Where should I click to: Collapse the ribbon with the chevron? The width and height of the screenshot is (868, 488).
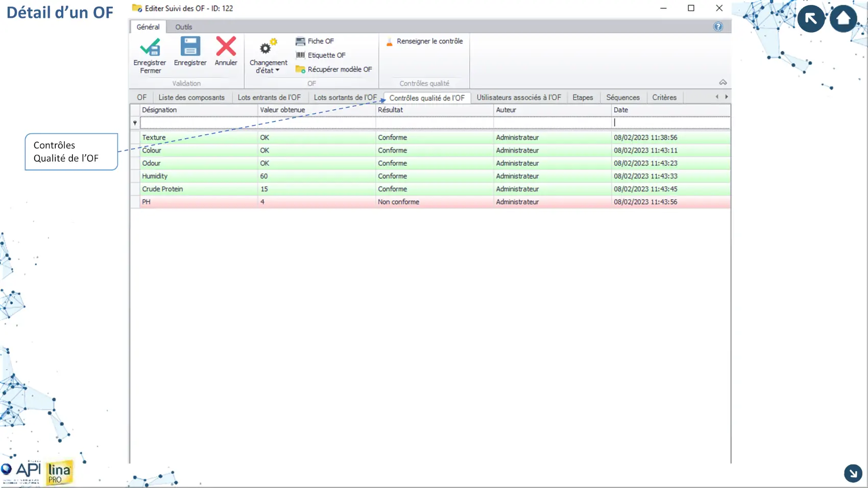pyautogui.click(x=723, y=83)
